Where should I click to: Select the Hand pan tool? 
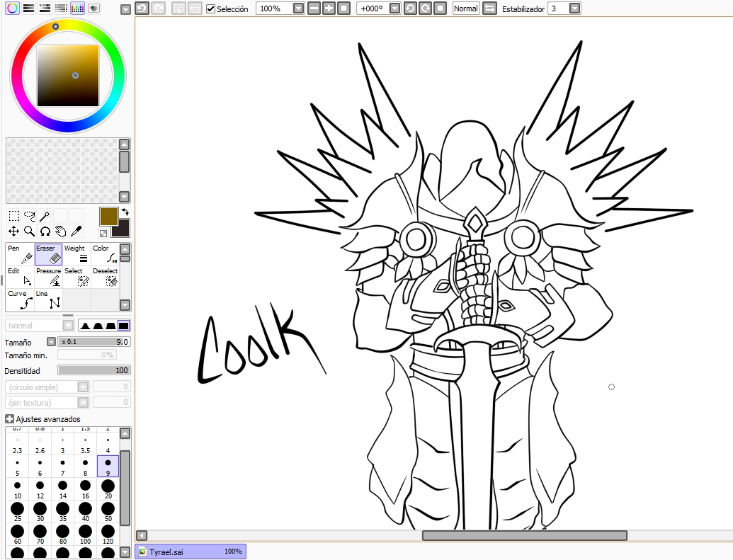(x=60, y=231)
